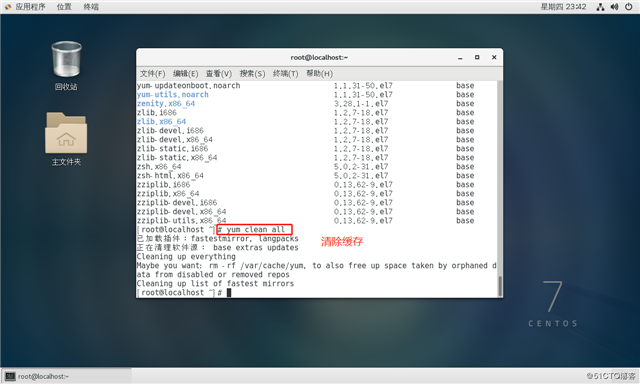Click the zlib-devel.i686 package line
This screenshot has height=384, width=640.
(x=170, y=131)
